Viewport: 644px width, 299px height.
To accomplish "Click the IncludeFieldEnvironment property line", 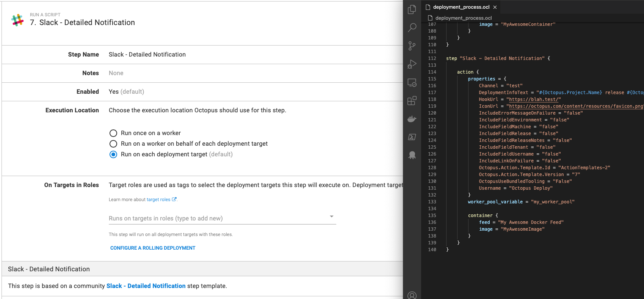I will [524, 120].
